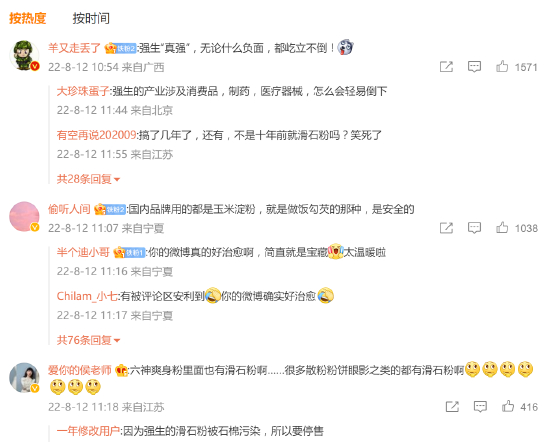Sort comments 按时间
Screen dimensions: 550x442
pyautogui.click(x=91, y=18)
